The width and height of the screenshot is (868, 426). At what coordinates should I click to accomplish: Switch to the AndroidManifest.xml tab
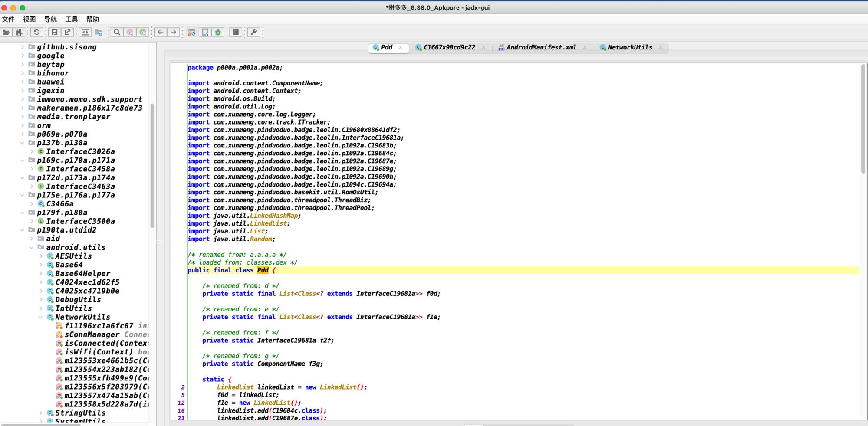pos(541,48)
